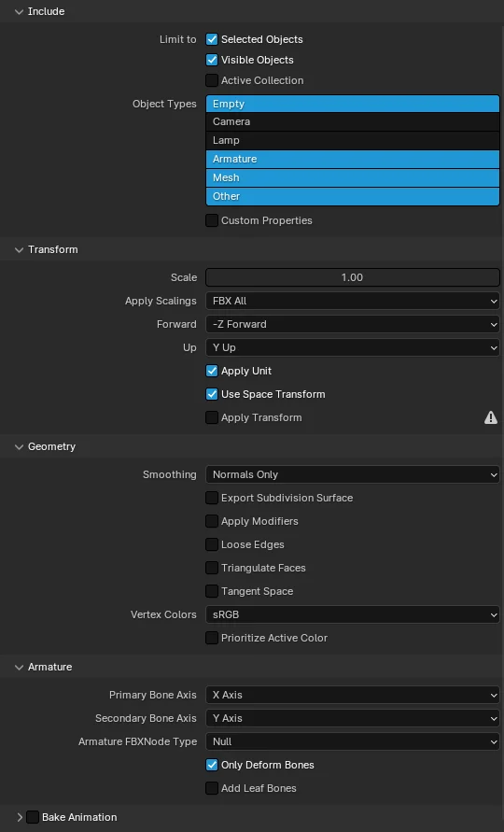Click the Scale value field
The image size is (504, 832).
pyautogui.click(x=352, y=277)
